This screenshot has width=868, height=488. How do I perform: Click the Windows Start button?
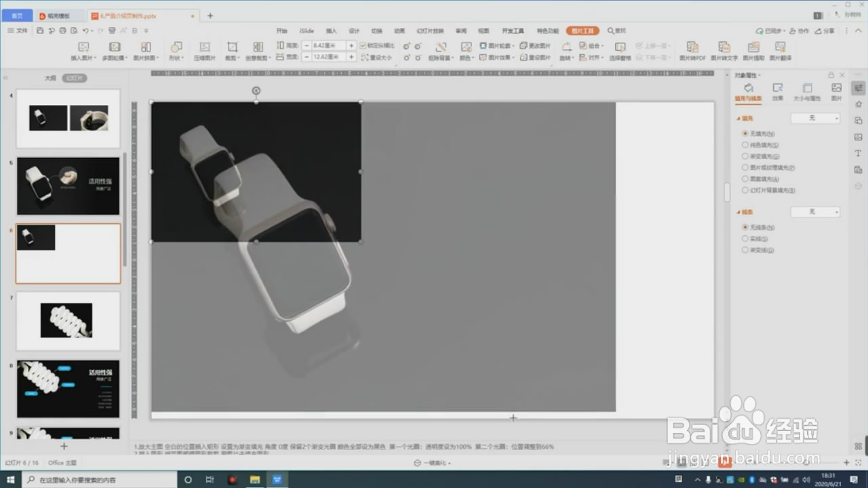(x=10, y=480)
